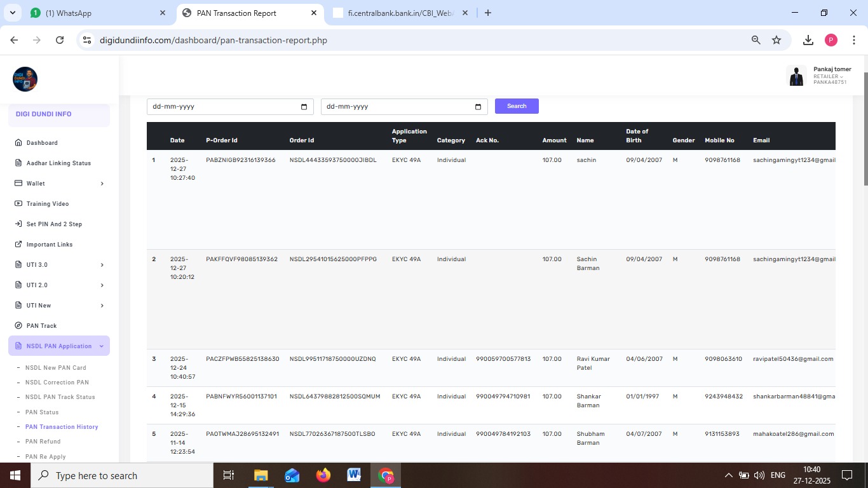Open the PAN Refund link
This screenshot has height=488, width=868.
point(43,442)
